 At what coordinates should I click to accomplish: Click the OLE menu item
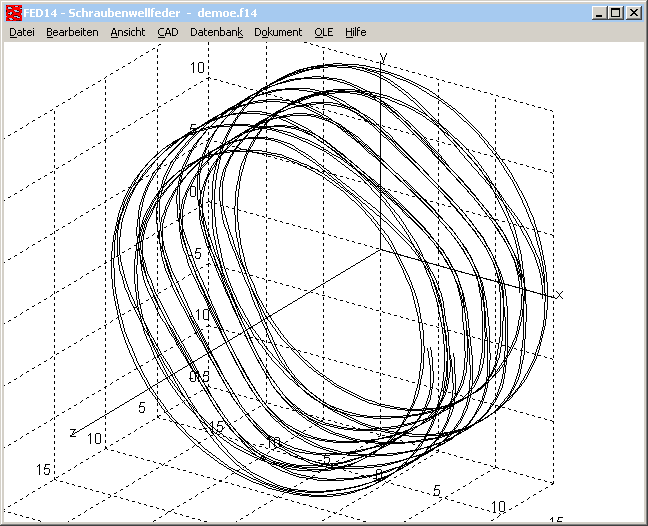click(x=324, y=32)
